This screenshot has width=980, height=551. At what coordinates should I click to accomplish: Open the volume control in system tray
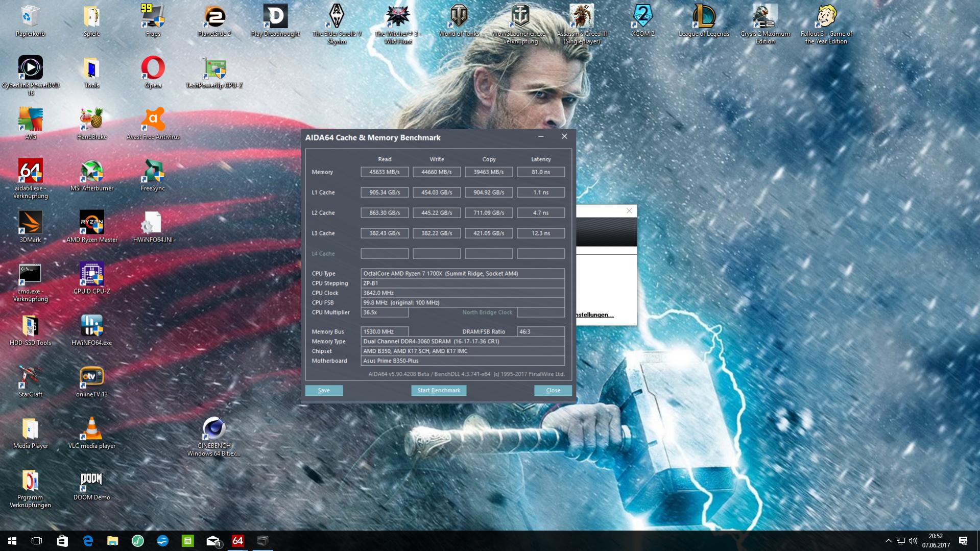pyautogui.click(x=913, y=541)
